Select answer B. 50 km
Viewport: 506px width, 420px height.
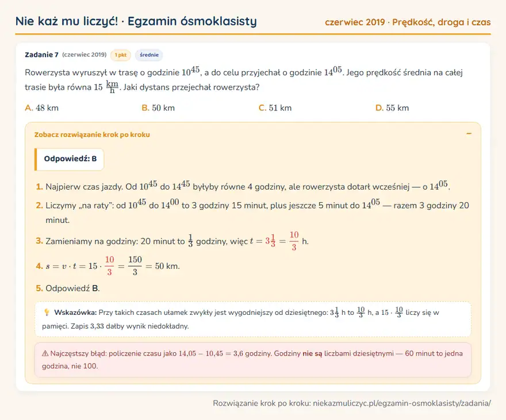158,108
